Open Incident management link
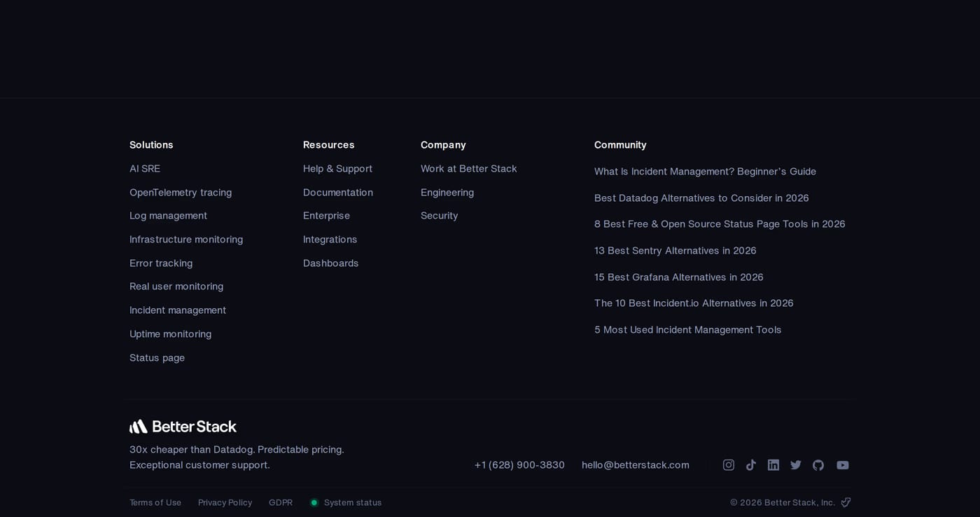Screen dimensions: 980x517 [178, 310]
